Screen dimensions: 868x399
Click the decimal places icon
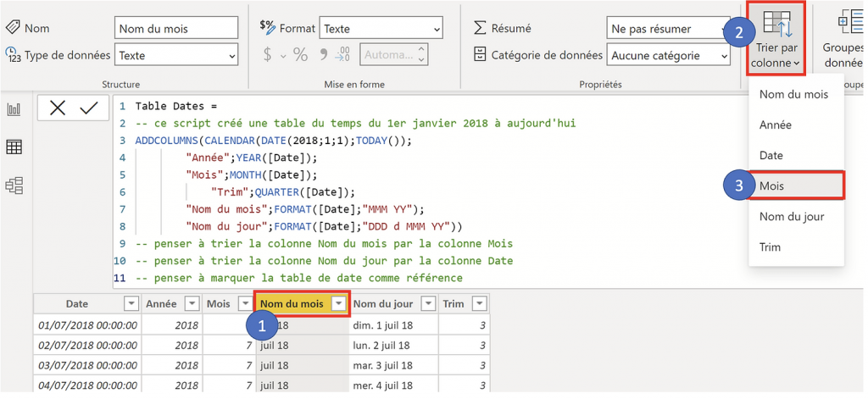[x=344, y=54]
